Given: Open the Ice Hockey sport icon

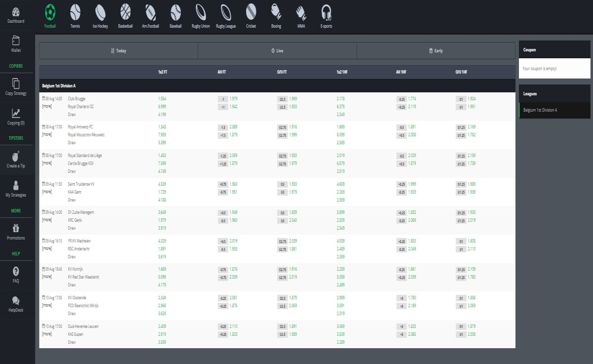Looking at the screenshot, I should (100, 11).
